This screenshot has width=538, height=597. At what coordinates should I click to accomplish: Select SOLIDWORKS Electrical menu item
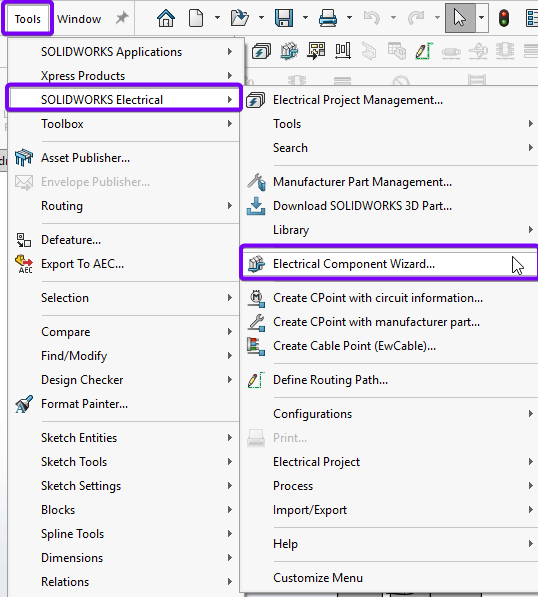(x=124, y=100)
